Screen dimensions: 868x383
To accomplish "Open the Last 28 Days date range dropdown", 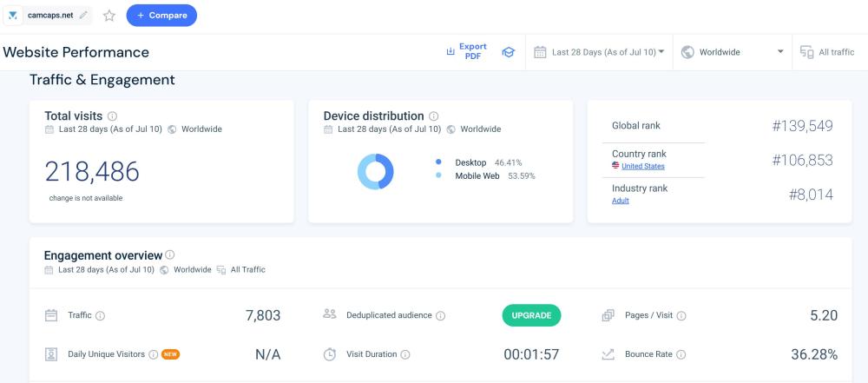I will [x=599, y=52].
